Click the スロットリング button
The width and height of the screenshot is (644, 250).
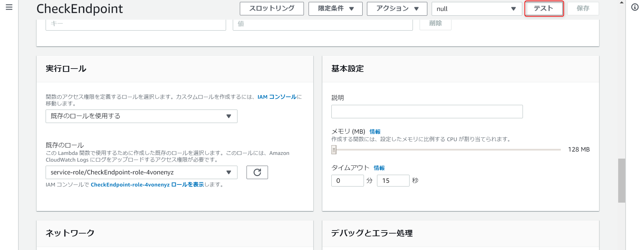[x=272, y=9]
